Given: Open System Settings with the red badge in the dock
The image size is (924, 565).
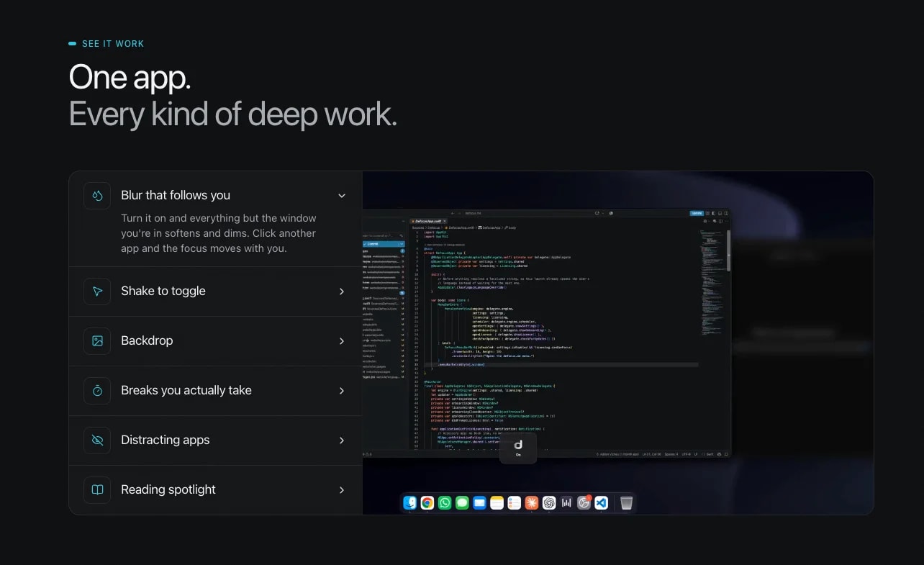Looking at the screenshot, I should pyautogui.click(x=584, y=502).
